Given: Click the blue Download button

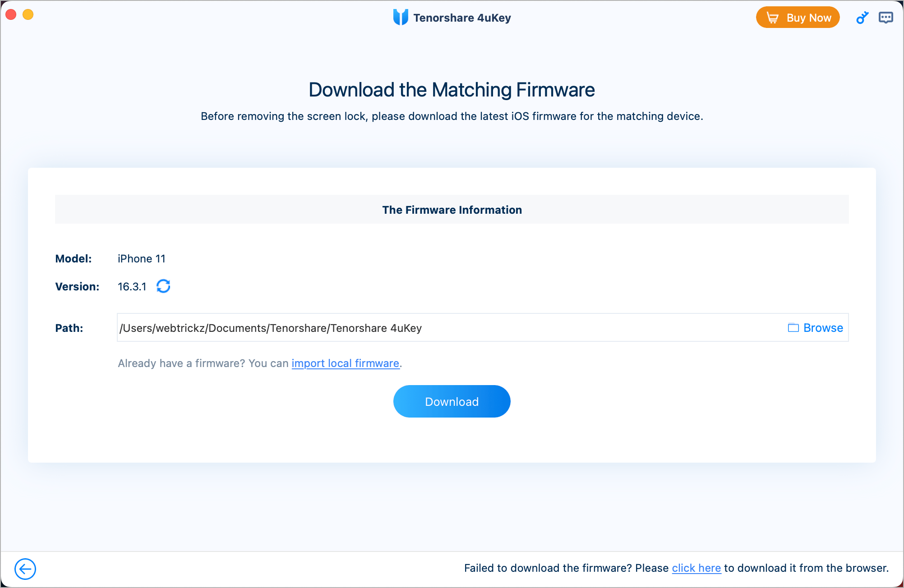Looking at the screenshot, I should coord(452,401).
